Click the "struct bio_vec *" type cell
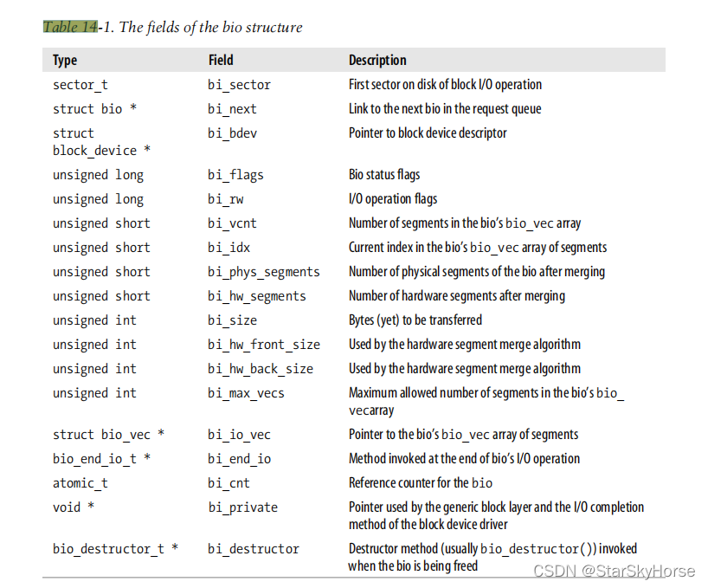708x588 pixels. (108, 435)
